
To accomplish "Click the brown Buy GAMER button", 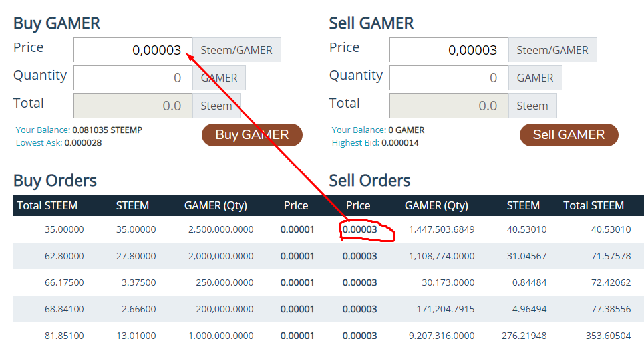I will [251, 135].
